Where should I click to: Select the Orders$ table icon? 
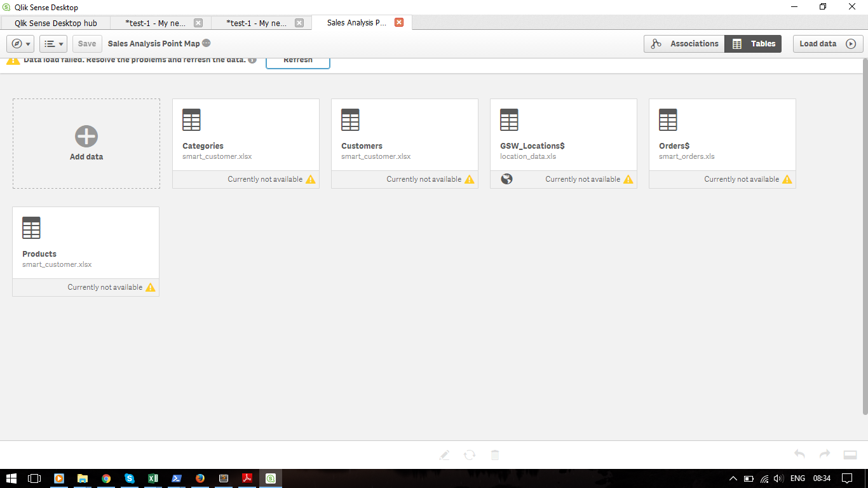tap(668, 120)
